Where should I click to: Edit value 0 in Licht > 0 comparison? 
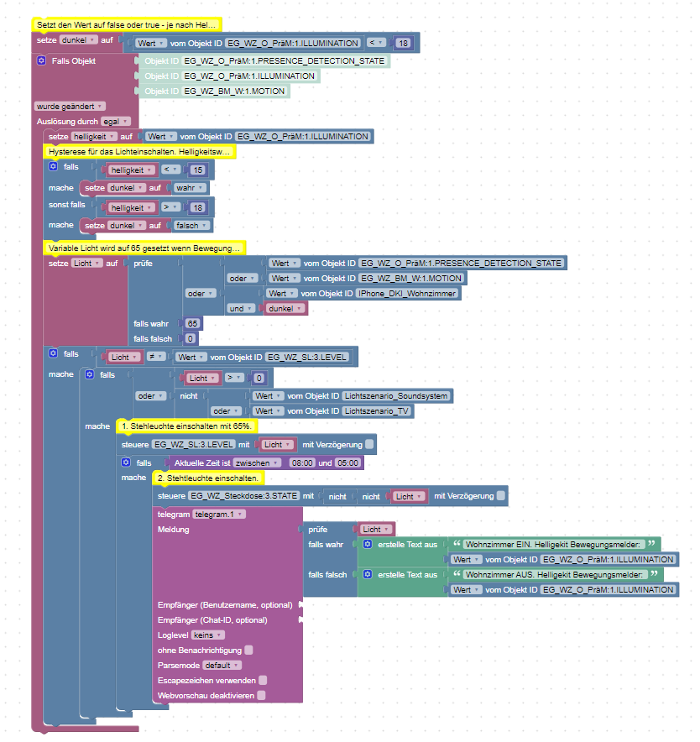tap(259, 378)
